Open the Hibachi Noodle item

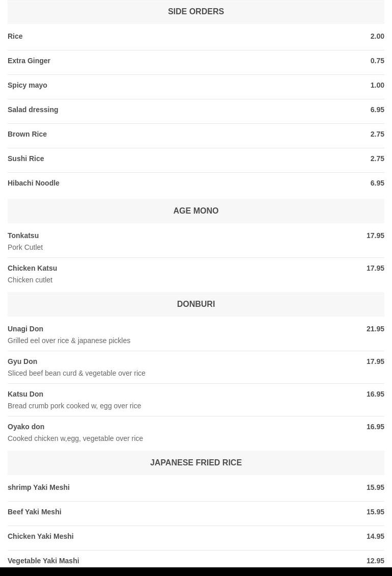pos(34,183)
